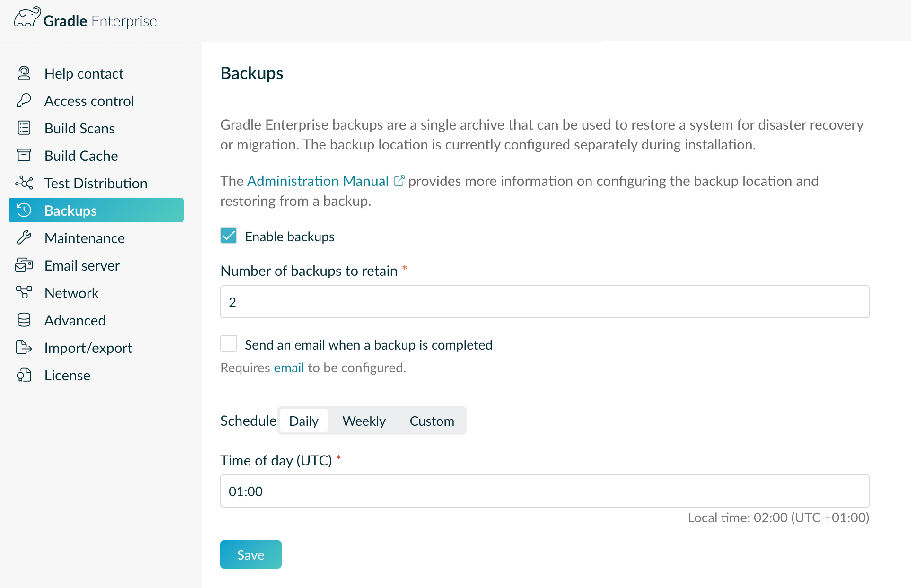Click the external link icon beside Administration Manual
The image size is (911, 588).
399,181
